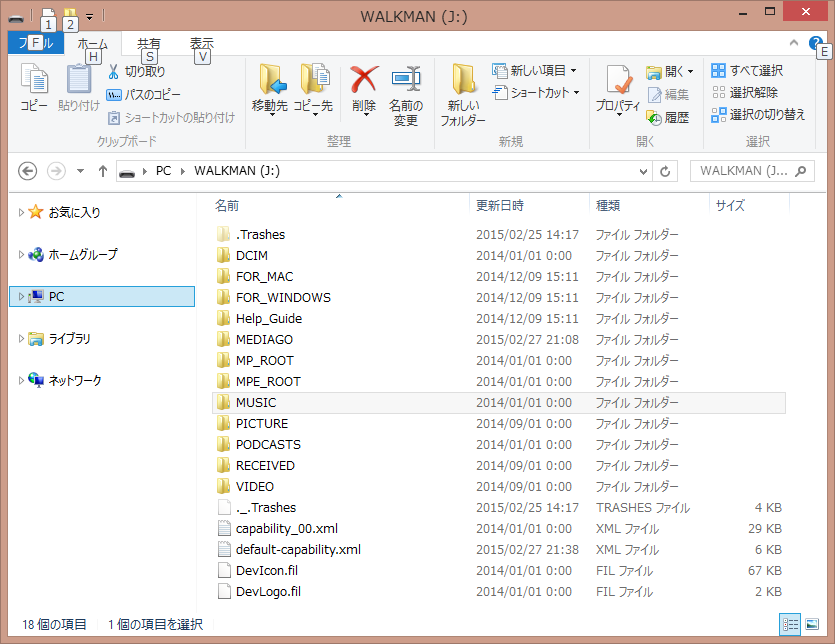Open the ファイル (File) tab
The height and width of the screenshot is (644, 835).
point(36,43)
